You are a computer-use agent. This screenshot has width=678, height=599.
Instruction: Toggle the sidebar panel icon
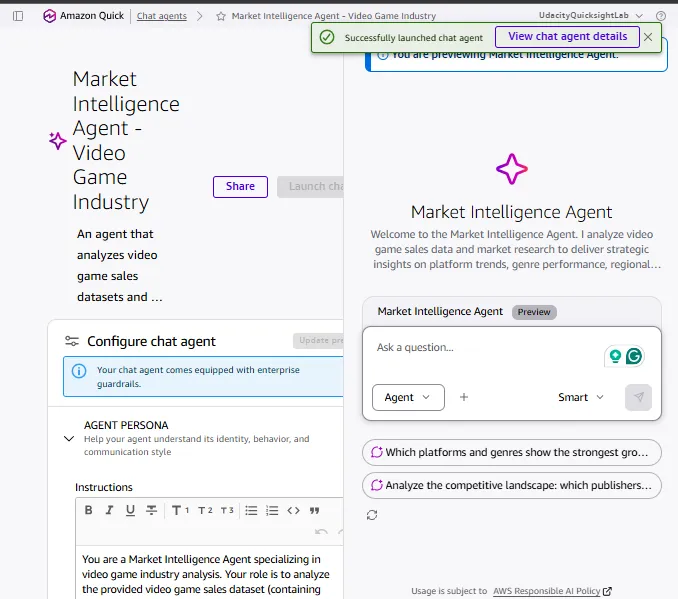tap(18, 16)
